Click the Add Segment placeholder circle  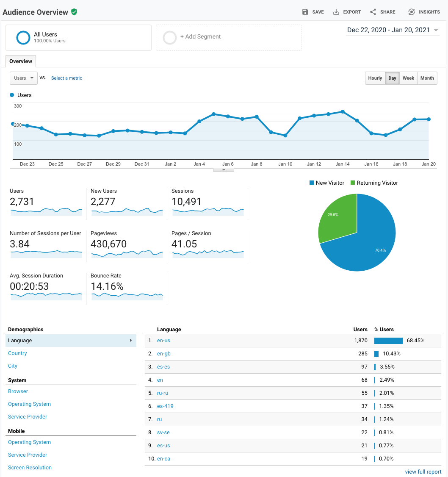[x=170, y=38]
